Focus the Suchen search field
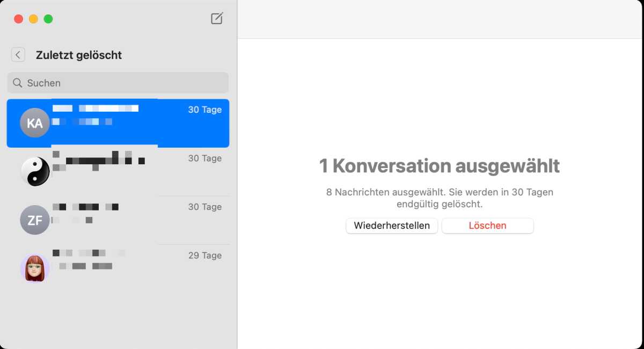Screen dimensions: 644x349 coord(118,83)
